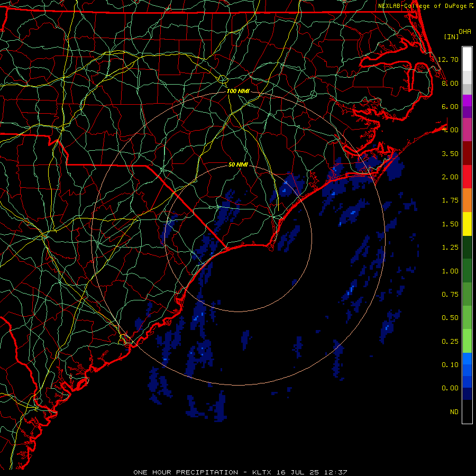Click the 0.50 legend value
Screen dimensions: 476x476
[450, 318]
